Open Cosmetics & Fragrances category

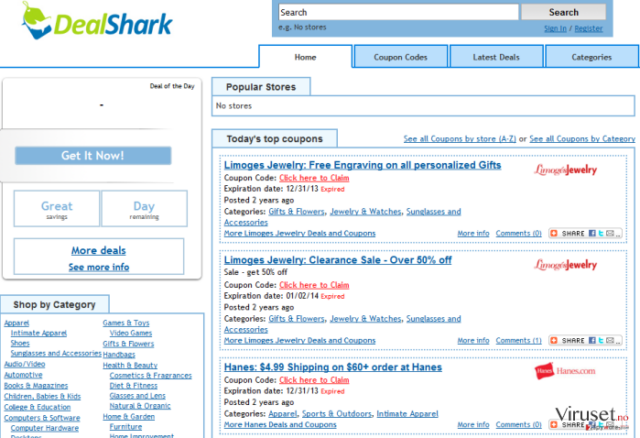click(151, 375)
